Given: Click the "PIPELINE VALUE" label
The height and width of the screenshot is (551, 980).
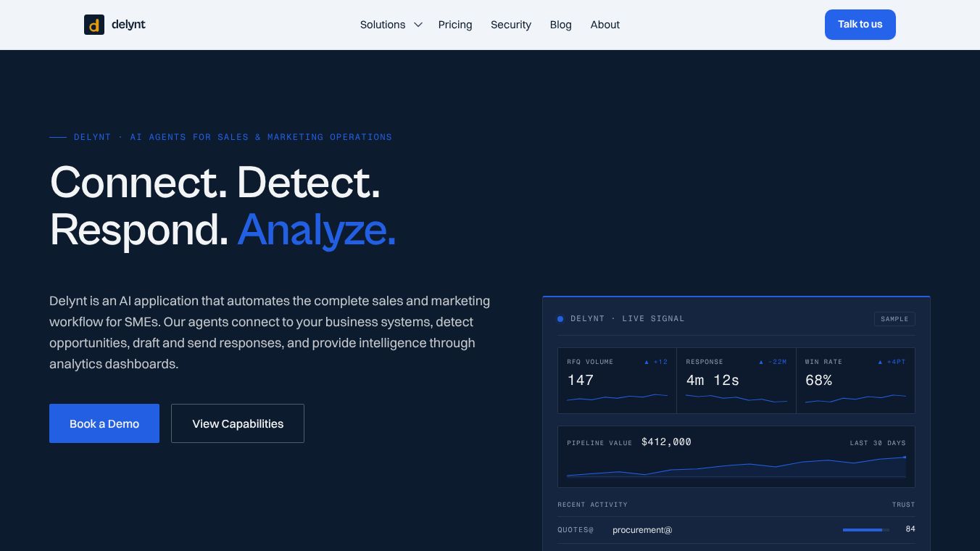Looking at the screenshot, I should [599, 443].
